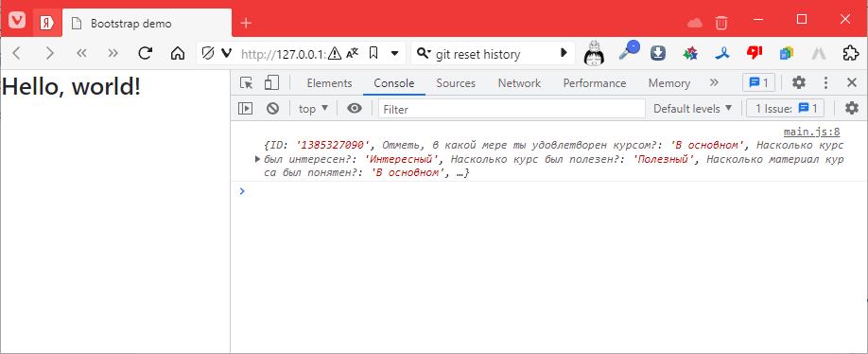The image size is (868, 354).
Task: Toggle the device toolbar icon
Action: (x=271, y=83)
